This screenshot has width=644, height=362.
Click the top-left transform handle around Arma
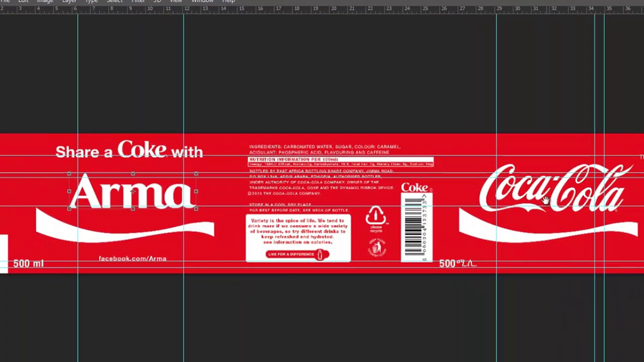69,174
